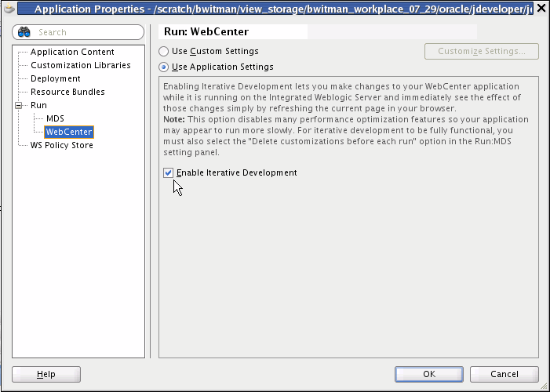Collapse the Run tree node
The image size is (550, 392).
coord(19,105)
